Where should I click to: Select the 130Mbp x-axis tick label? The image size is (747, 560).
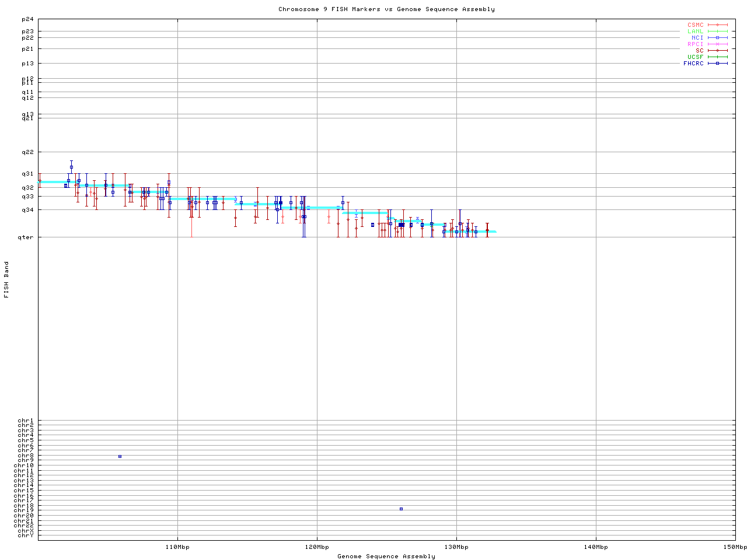coord(456,547)
